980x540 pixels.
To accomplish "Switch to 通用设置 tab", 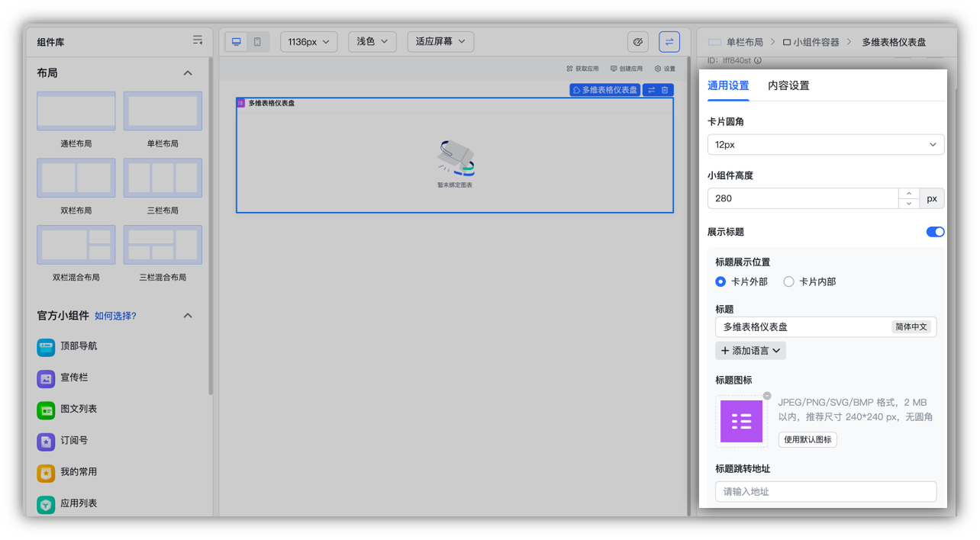I will [x=728, y=85].
